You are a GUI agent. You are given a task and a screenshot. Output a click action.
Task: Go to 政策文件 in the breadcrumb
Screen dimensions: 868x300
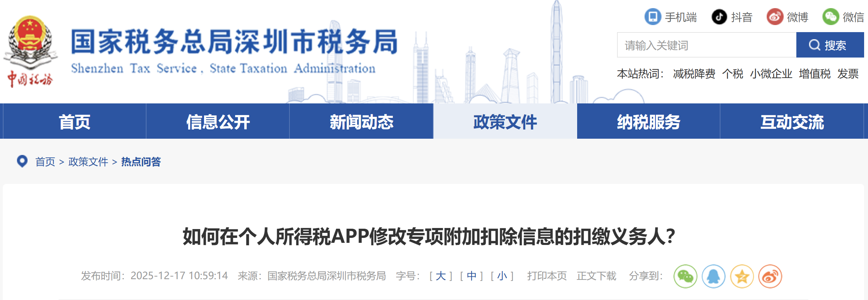click(88, 162)
